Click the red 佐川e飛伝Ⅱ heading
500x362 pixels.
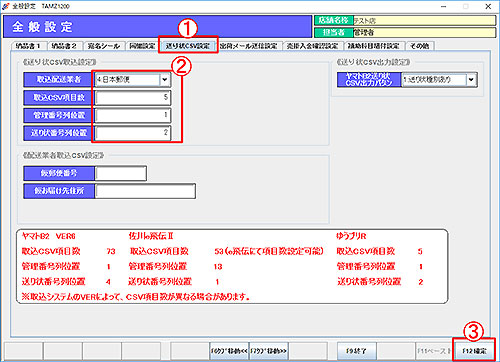tap(151, 236)
